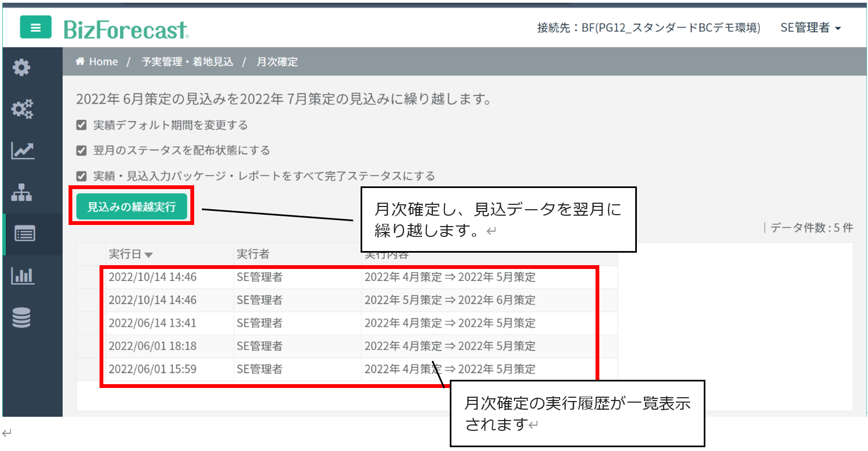868x451 pixels.
Task: Click the 実行者 column header
Action: [x=253, y=254]
